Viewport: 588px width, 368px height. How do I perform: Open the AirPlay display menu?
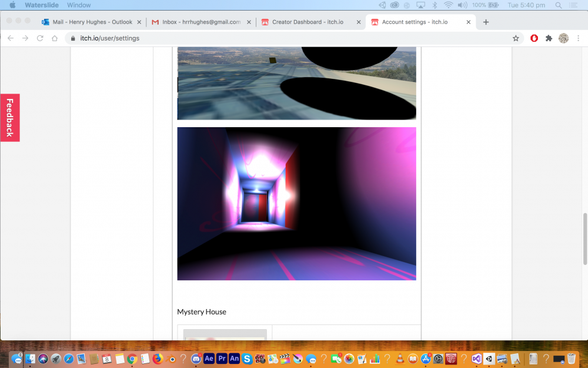point(420,5)
